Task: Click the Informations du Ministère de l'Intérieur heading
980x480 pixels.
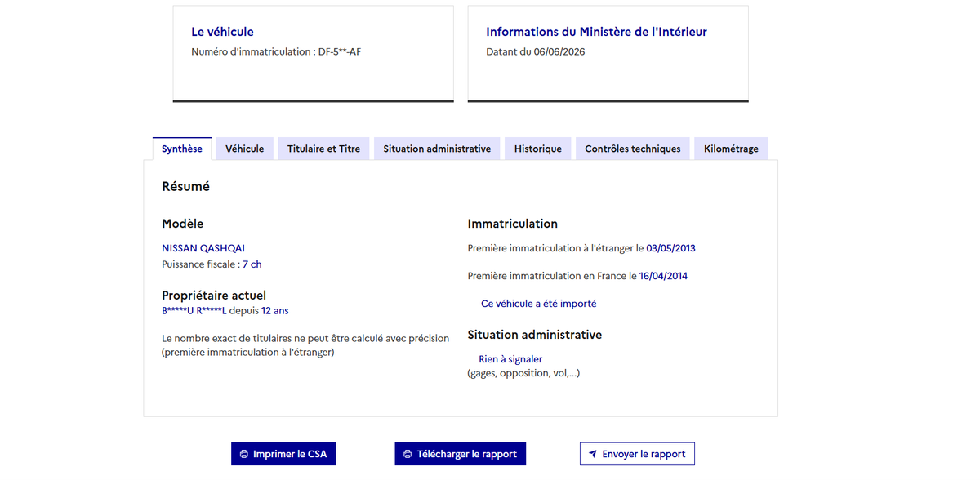Action: pos(596,32)
